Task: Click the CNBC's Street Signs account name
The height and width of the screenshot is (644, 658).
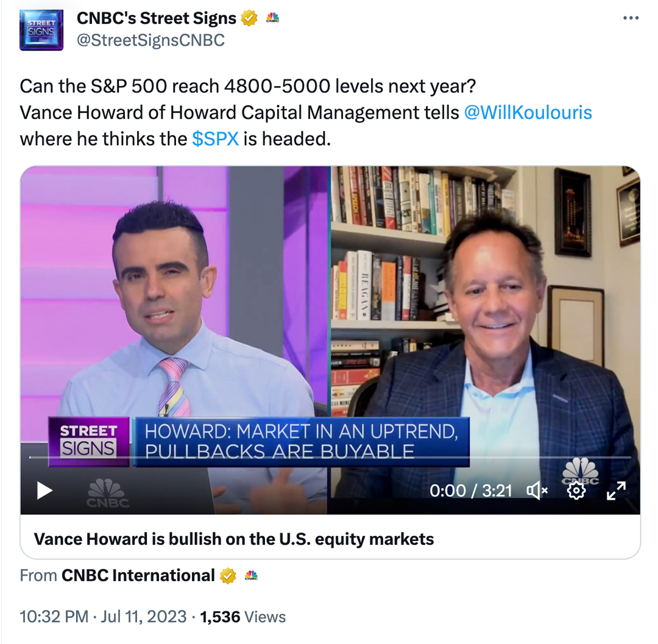Action: pyautogui.click(x=155, y=18)
